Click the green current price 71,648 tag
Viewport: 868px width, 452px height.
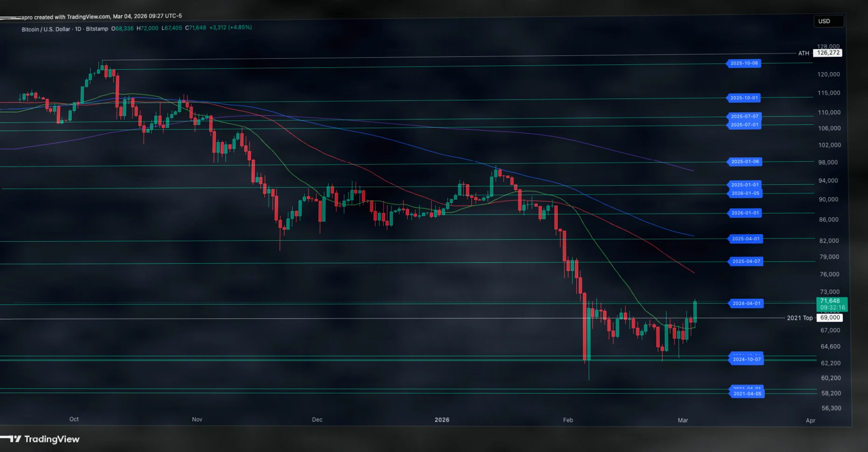pyautogui.click(x=832, y=305)
